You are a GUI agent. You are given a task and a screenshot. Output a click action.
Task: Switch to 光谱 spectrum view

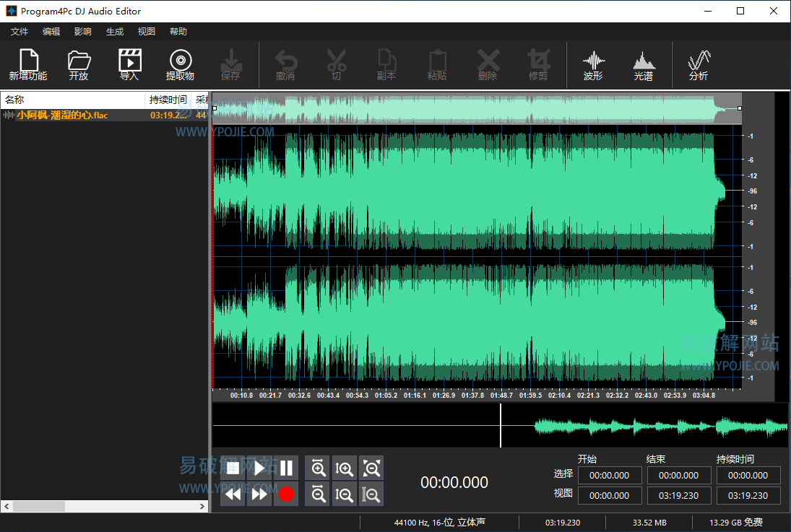643,65
